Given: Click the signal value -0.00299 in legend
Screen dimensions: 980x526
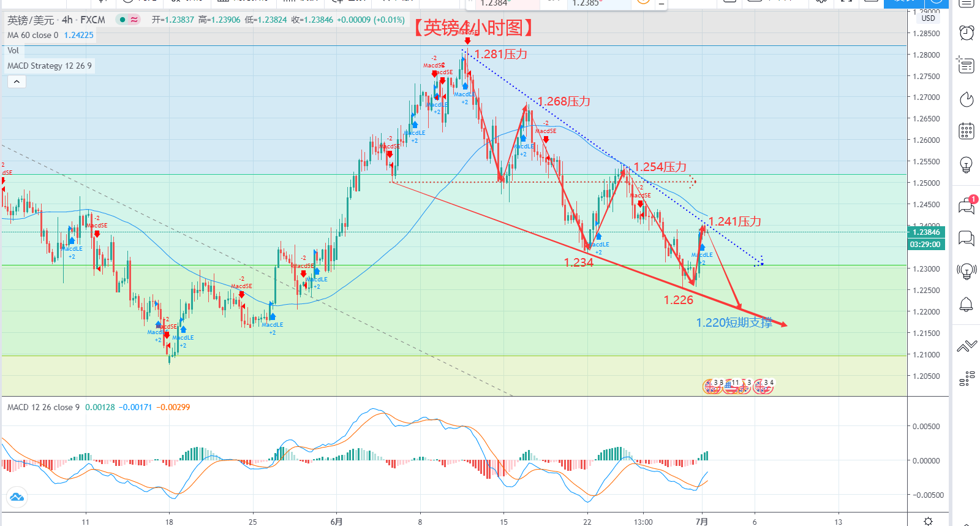Looking at the screenshot, I should pos(173,407).
